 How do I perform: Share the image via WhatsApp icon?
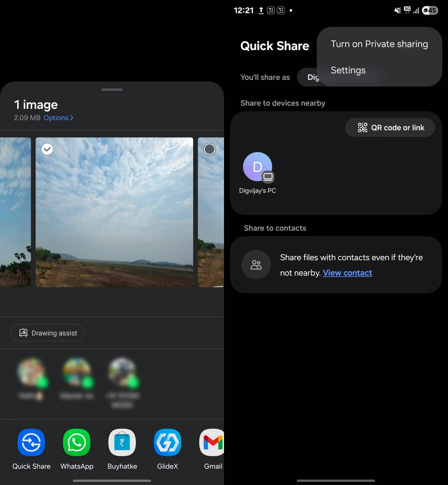pyautogui.click(x=77, y=443)
